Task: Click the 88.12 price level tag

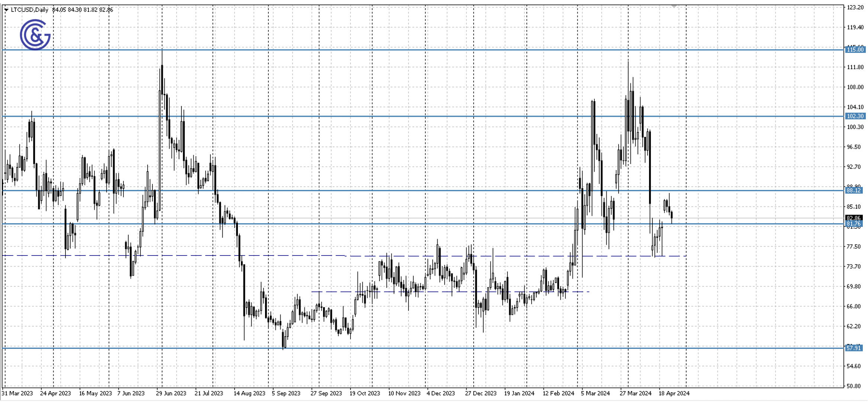Action: (x=854, y=190)
